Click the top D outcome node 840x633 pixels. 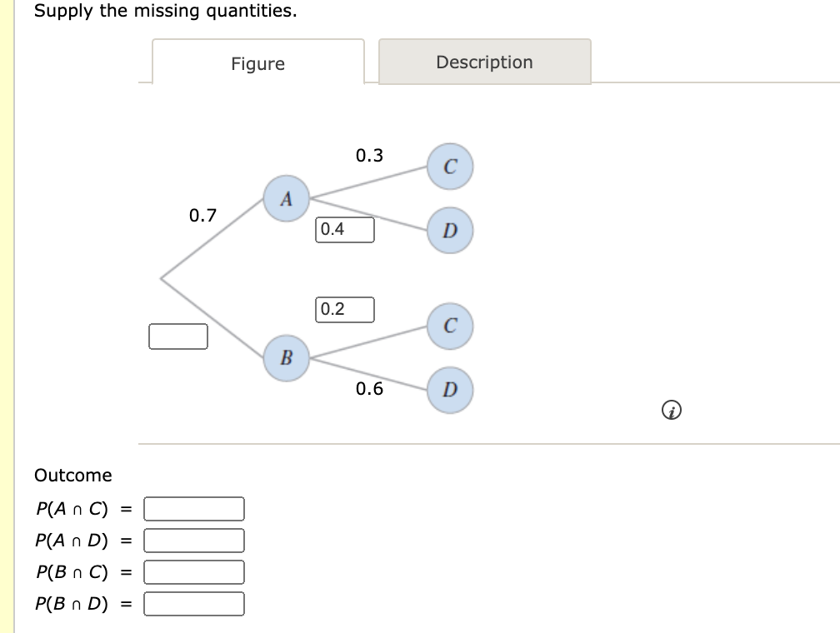click(449, 231)
